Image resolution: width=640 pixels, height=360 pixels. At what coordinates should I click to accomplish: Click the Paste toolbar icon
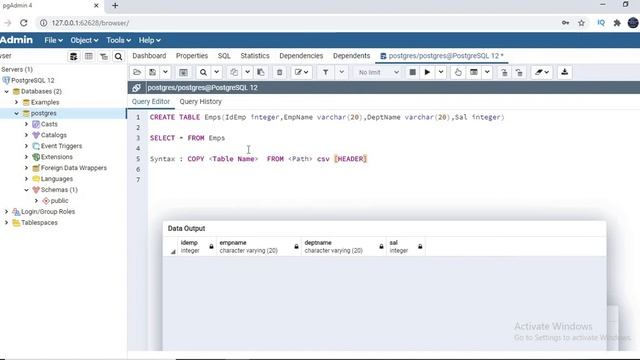261,72
